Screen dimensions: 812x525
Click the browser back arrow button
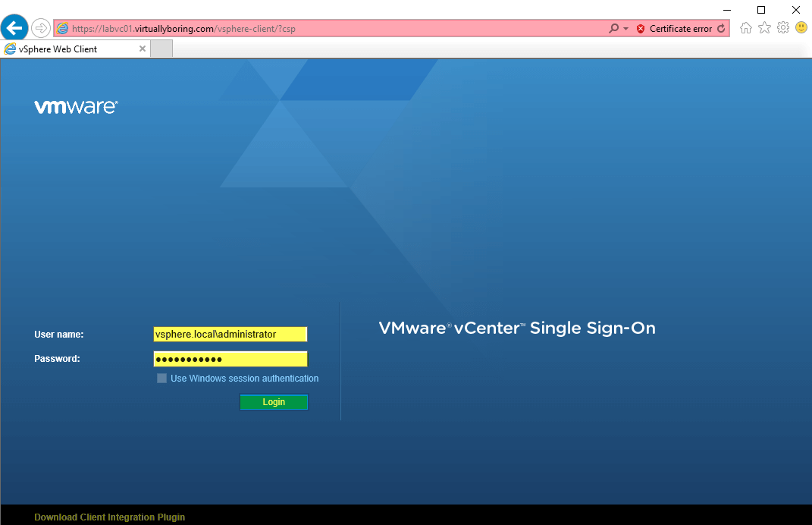point(14,27)
